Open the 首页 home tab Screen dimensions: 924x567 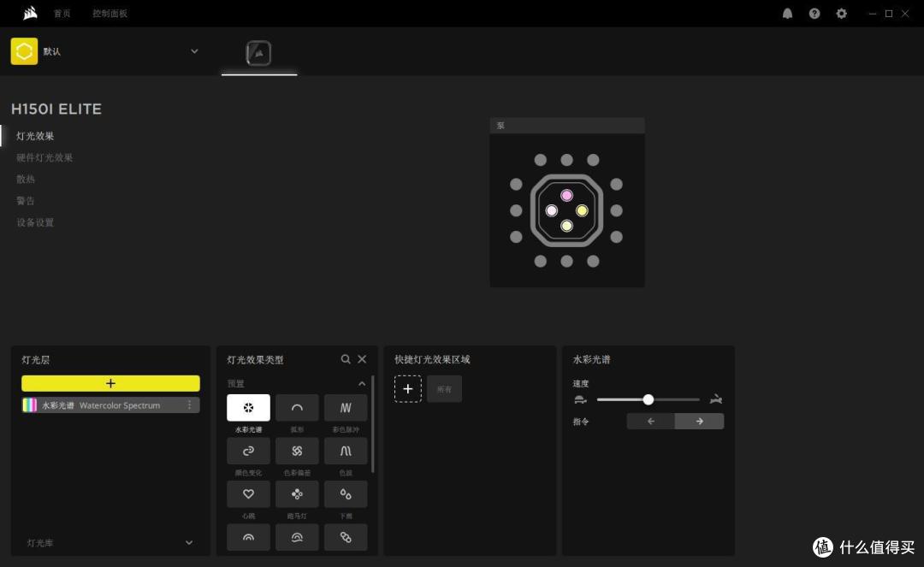pyautogui.click(x=62, y=14)
